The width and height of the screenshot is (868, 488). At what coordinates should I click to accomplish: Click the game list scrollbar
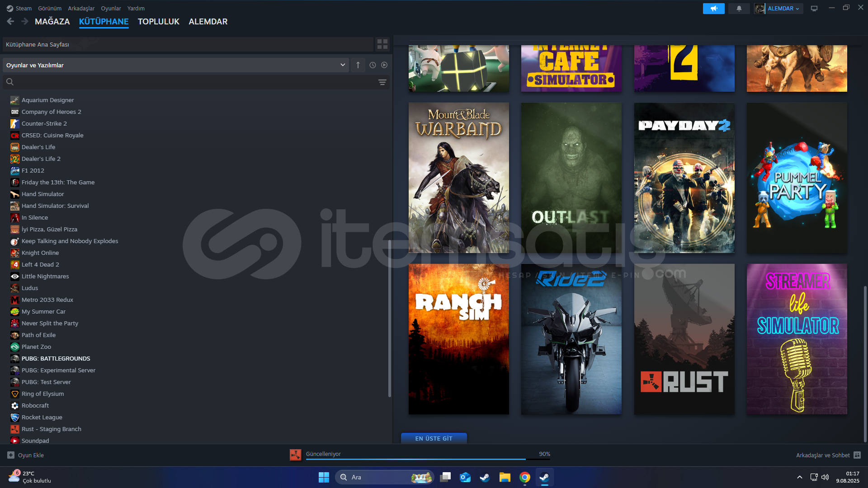click(390, 318)
